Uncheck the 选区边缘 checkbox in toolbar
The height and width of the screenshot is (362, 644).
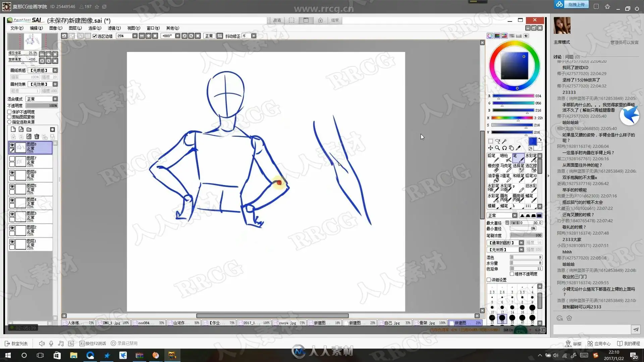pyautogui.click(x=95, y=36)
